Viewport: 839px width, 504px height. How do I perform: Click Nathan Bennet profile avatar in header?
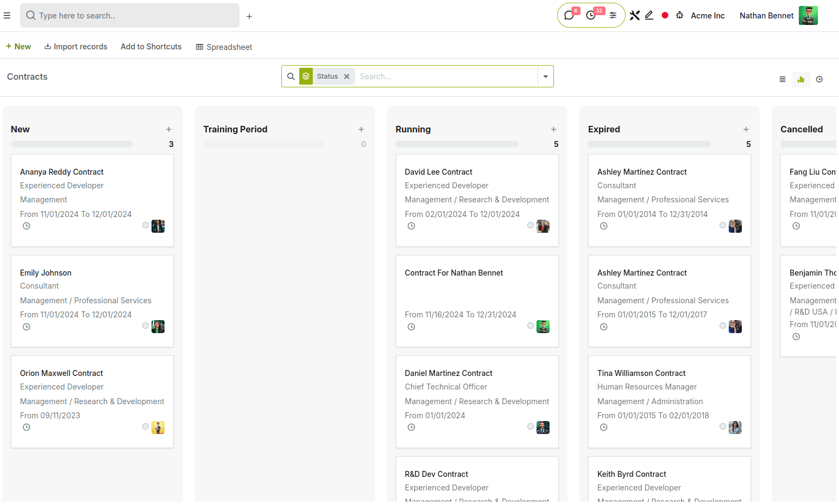[808, 16]
